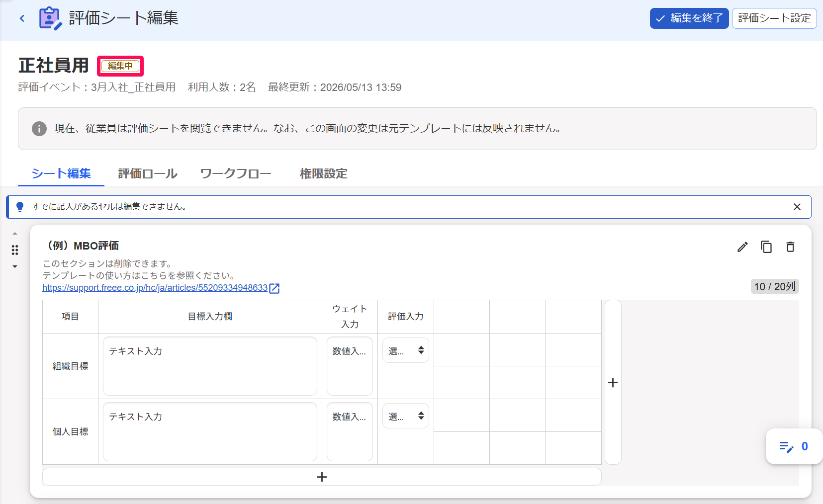Click the 10 / 20列 column counter
The image size is (823, 504).
(x=775, y=286)
